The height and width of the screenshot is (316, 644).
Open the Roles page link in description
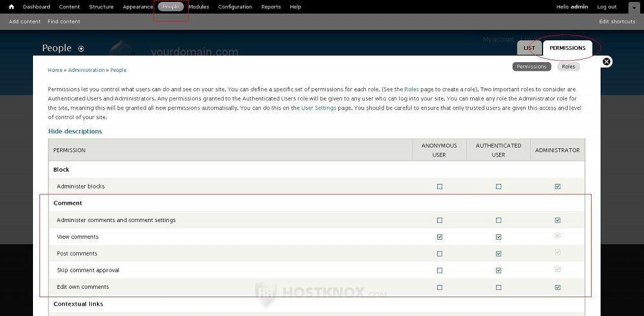coord(411,89)
